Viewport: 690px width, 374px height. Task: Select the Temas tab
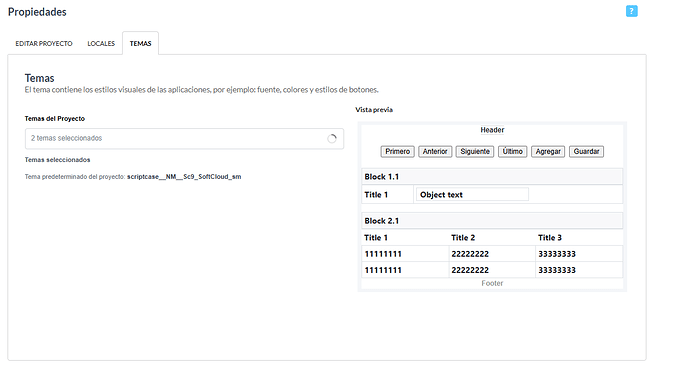click(140, 44)
